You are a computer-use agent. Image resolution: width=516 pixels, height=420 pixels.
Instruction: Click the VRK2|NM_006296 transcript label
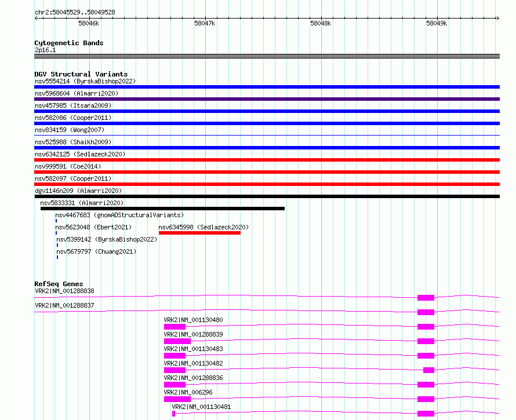[x=188, y=392]
